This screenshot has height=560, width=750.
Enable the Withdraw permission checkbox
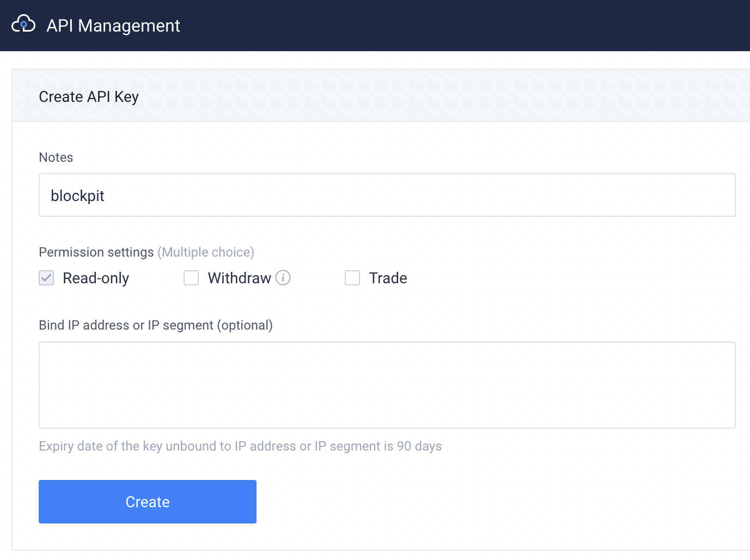191,278
